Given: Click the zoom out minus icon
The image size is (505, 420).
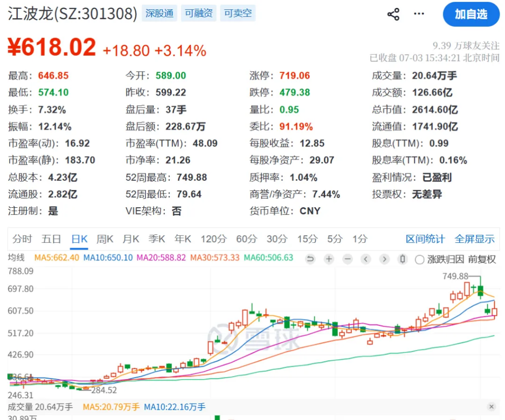Looking at the screenshot, I should [x=348, y=259].
